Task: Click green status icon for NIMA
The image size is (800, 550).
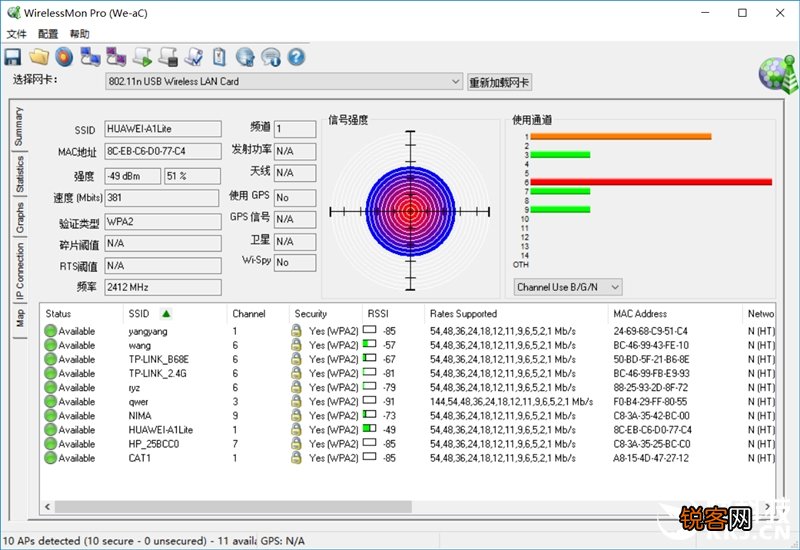Action: 51,415
